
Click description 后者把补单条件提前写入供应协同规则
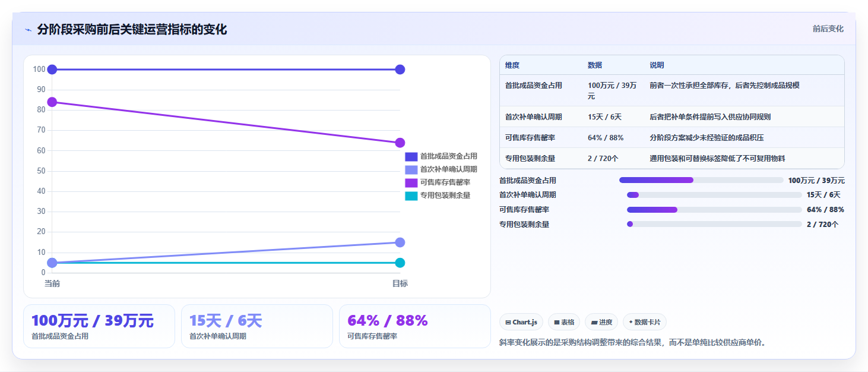[711, 117]
